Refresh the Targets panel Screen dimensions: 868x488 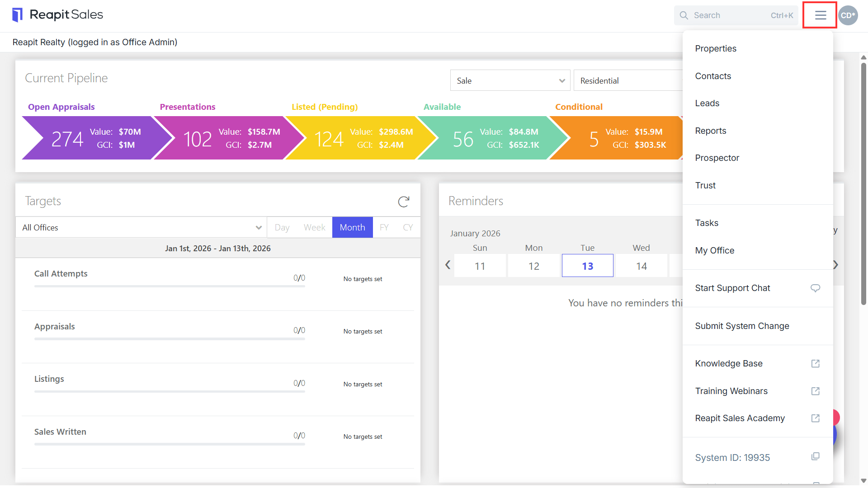[x=404, y=202]
